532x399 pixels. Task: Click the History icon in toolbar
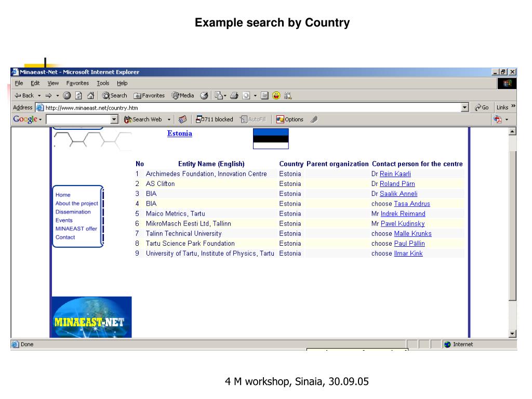click(204, 96)
